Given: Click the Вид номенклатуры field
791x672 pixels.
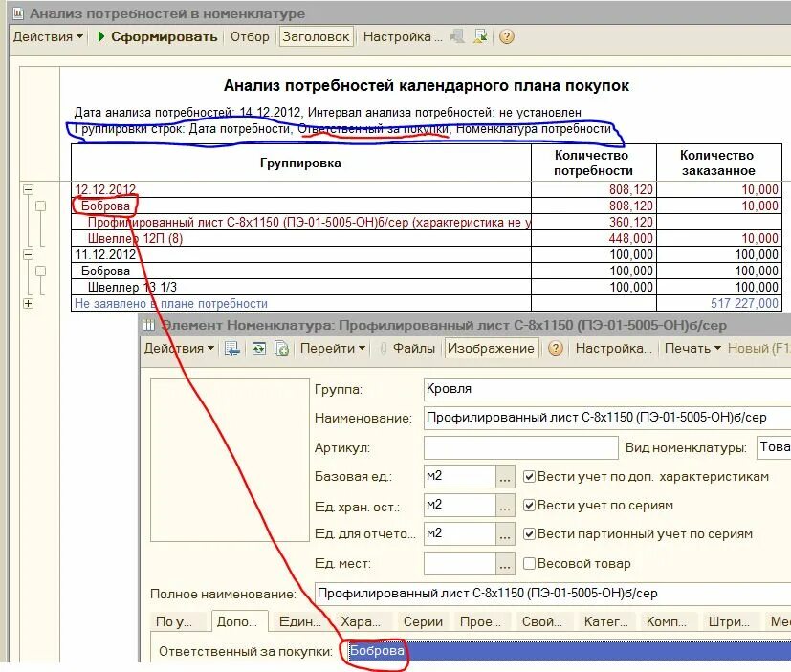Looking at the screenshot, I should (x=774, y=447).
